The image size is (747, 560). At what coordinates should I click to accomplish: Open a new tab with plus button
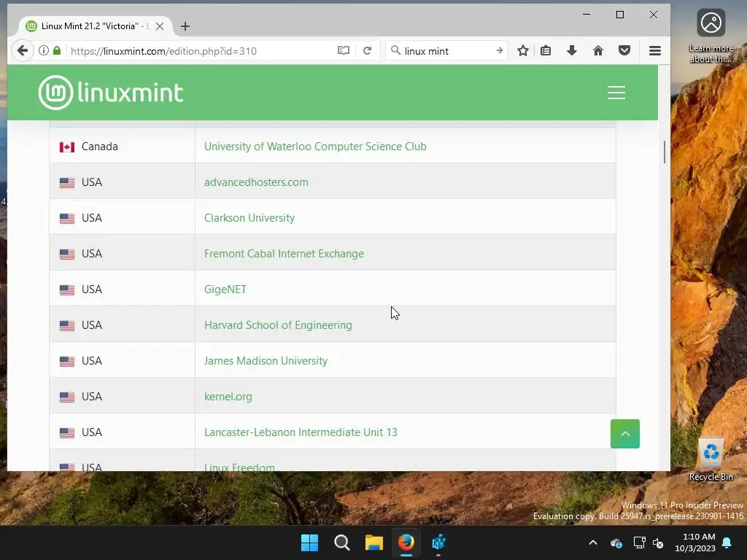pyautogui.click(x=185, y=26)
